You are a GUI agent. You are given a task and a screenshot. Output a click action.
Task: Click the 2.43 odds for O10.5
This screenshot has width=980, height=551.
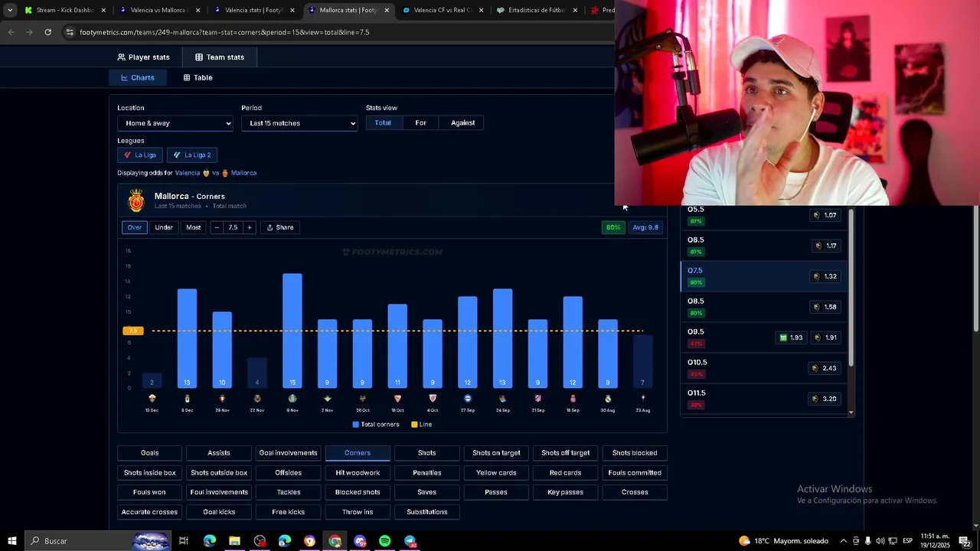click(x=825, y=368)
